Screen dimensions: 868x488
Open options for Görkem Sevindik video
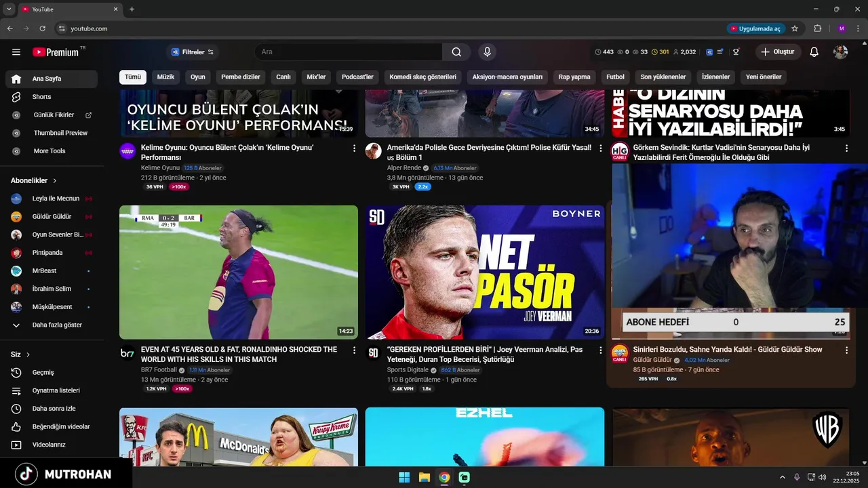[x=846, y=148]
